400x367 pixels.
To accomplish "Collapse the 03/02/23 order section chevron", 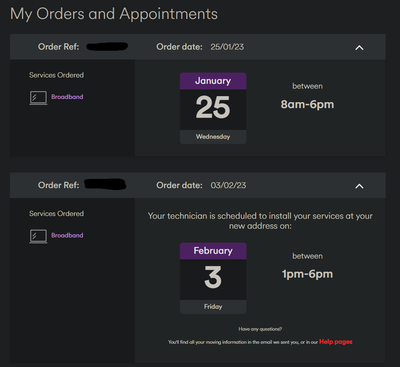I will 359,186.
